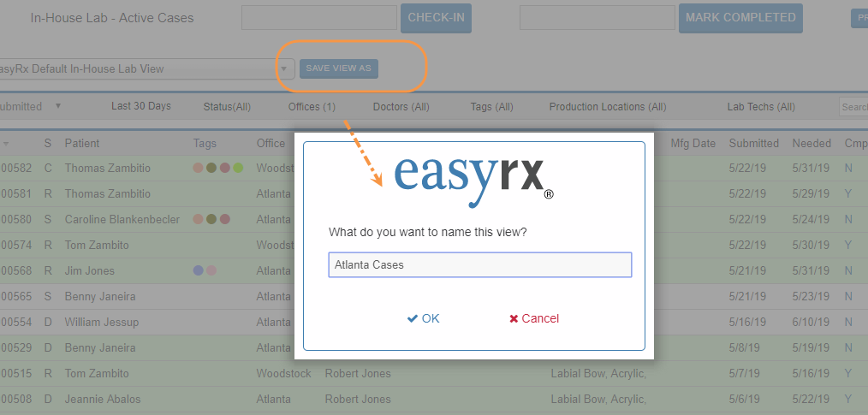Click the CHECK-IN button
The image size is (868, 415).
pos(437,18)
